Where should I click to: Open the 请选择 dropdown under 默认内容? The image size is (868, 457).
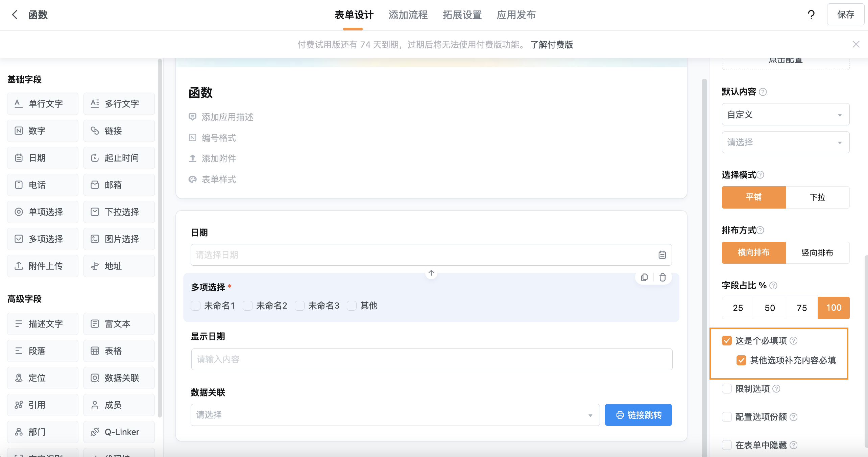pyautogui.click(x=786, y=142)
